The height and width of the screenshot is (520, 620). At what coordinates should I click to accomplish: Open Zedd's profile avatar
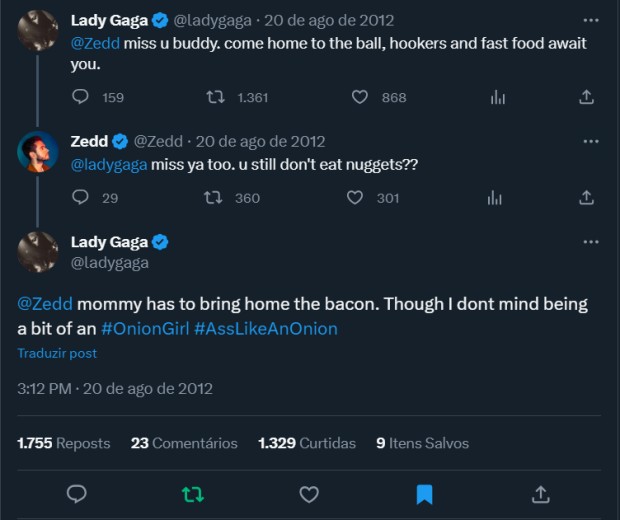pyautogui.click(x=38, y=152)
